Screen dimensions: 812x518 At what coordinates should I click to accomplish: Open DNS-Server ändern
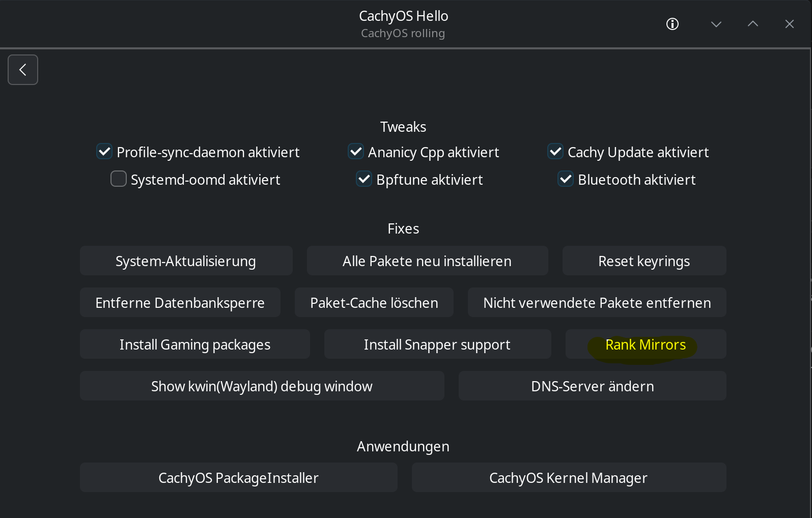coord(592,386)
